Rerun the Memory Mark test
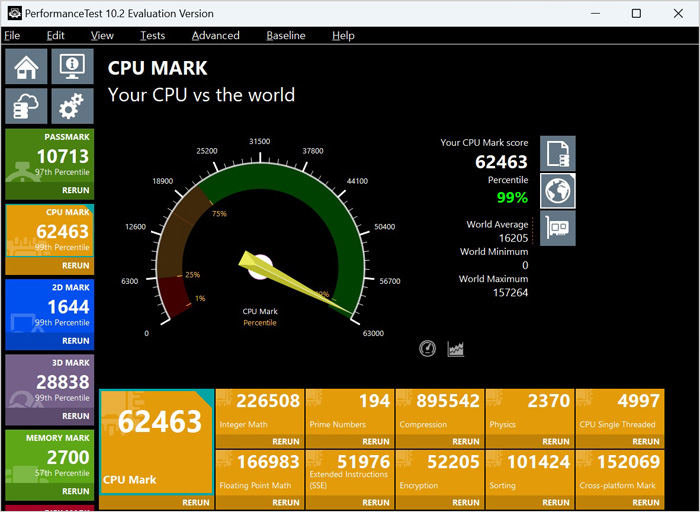700x512 pixels. coord(75,491)
